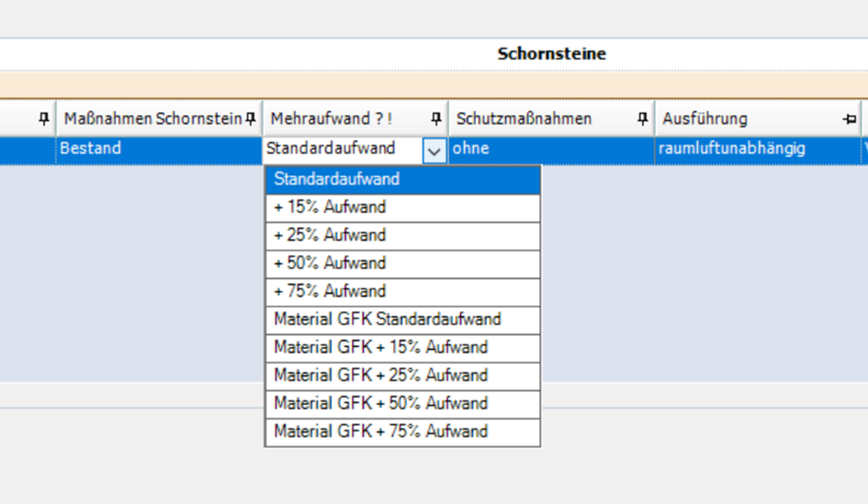Click the Mehraufwand ? ! column header
Image resolution: width=868 pixels, height=504 pixels.
pos(355,118)
